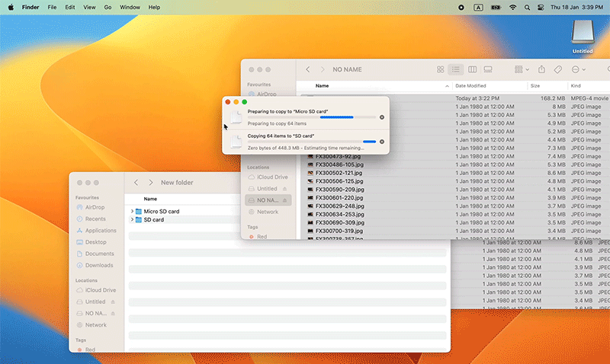Switch NO NAME window to column view
610x364 pixels.
(x=472, y=69)
